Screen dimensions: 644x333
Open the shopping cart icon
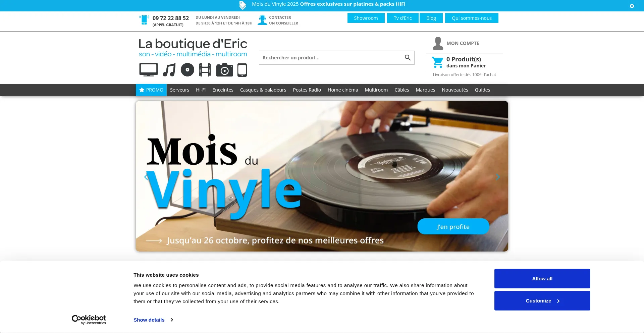click(437, 62)
